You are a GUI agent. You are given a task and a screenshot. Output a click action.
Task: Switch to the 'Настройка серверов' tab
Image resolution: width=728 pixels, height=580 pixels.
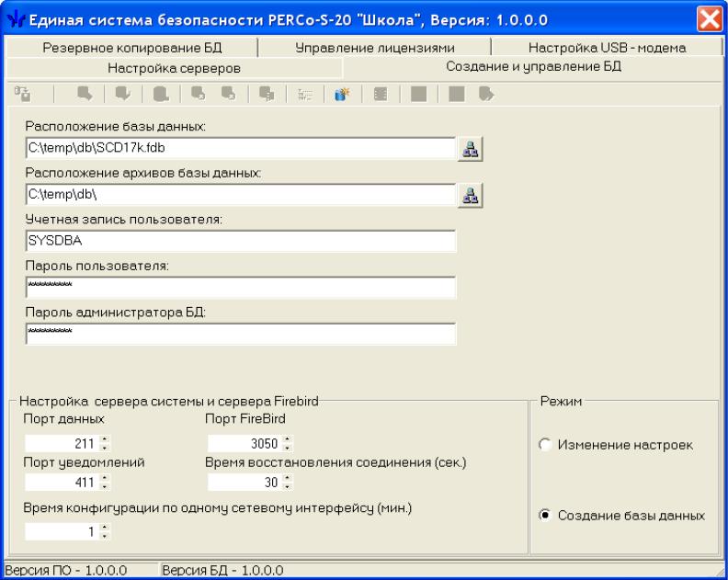(174, 68)
